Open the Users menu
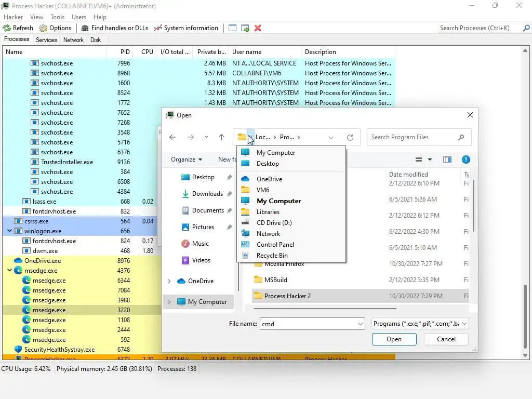Screen dimensions: 532x399 [x=79, y=17]
